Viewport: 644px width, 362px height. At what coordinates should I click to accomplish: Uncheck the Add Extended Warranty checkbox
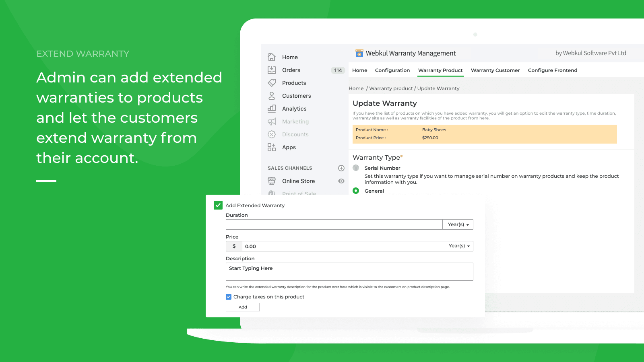(x=218, y=205)
